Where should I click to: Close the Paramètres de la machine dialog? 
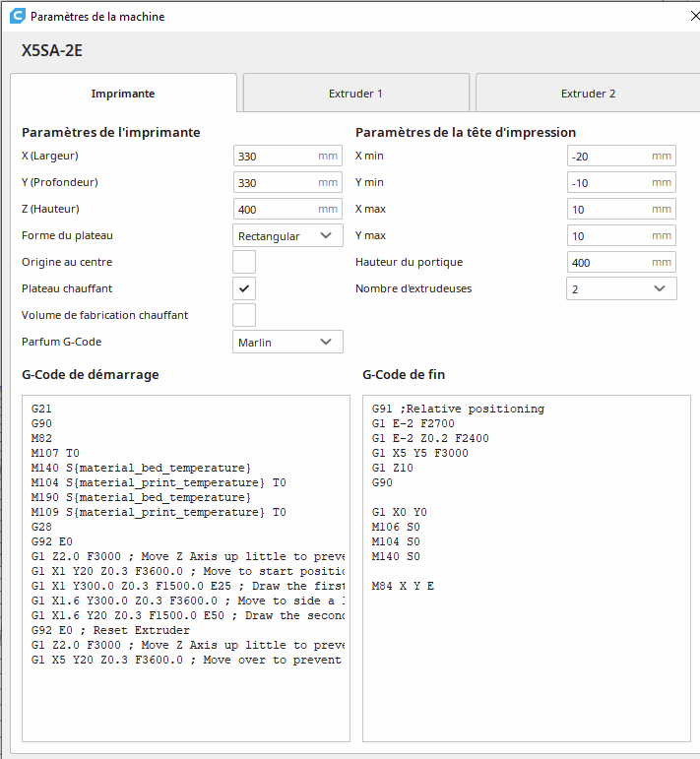(695, 16)
